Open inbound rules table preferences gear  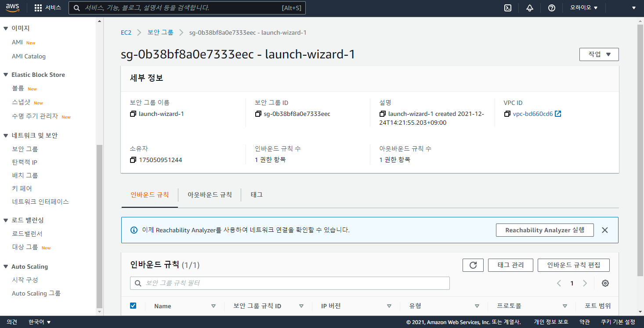pyautogui.click(x=605, y=283)
